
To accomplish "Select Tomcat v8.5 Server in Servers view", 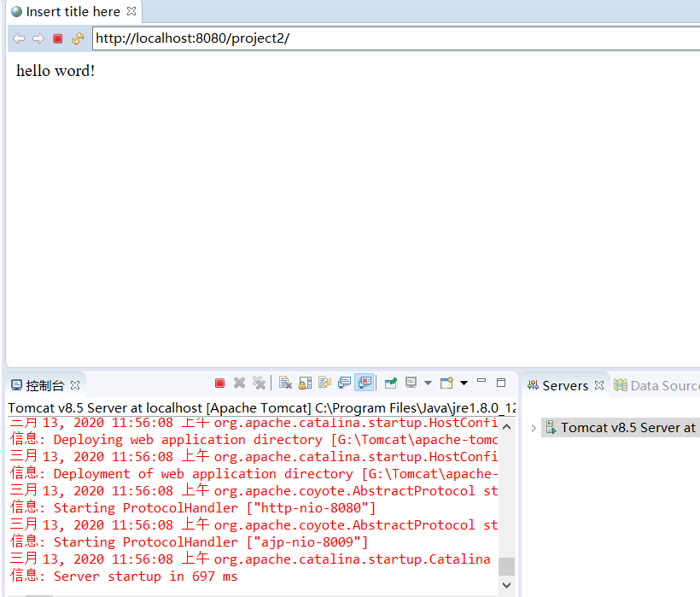I will pyautogui.click(x=621, y=428).
